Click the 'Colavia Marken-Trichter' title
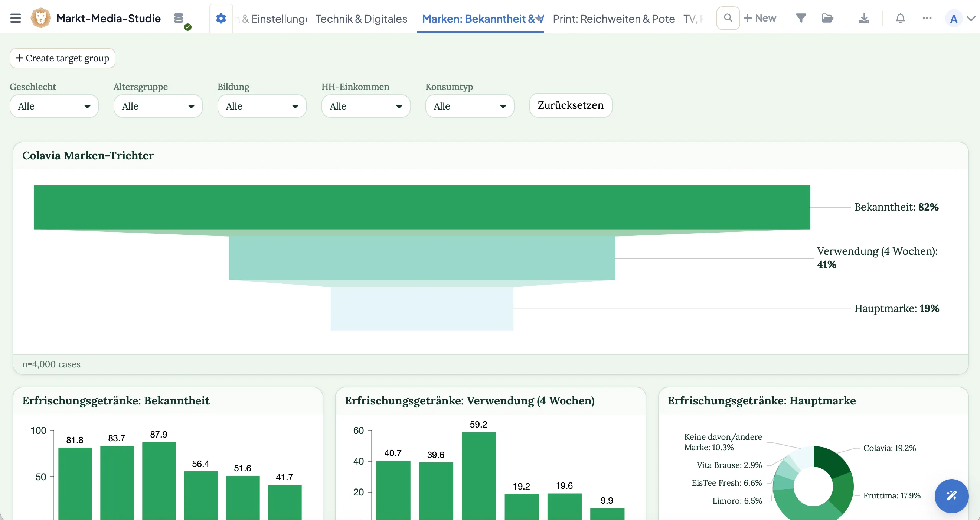Screen dimensions: 980x520 (x=88, y=156)
